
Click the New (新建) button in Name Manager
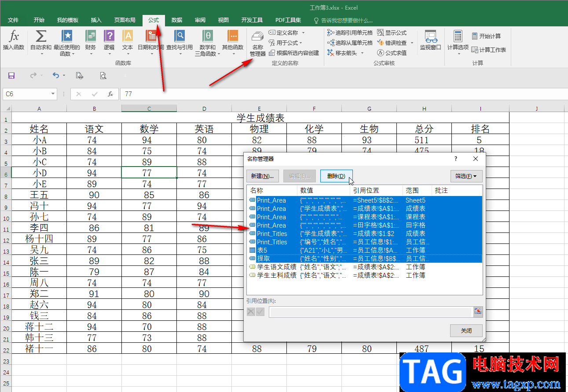[x=263, y=176]
